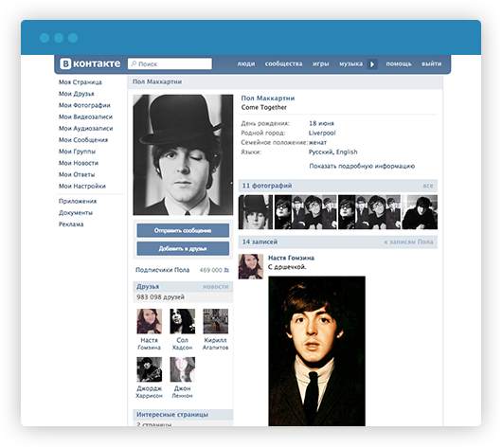Screen dimensions: 502x448
Task: Click the 'Добавить в друзья' button
Action: [183, 248]
